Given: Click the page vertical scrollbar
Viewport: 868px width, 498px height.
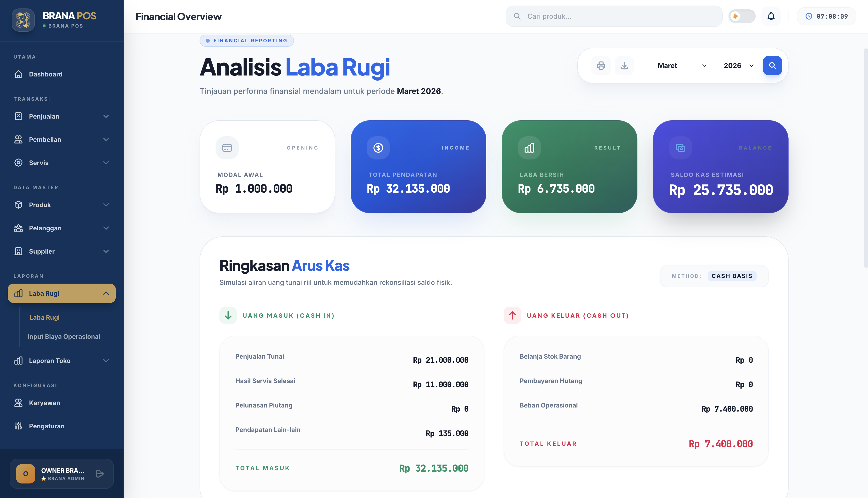Looking at the screenshot, I should point(866,158).
